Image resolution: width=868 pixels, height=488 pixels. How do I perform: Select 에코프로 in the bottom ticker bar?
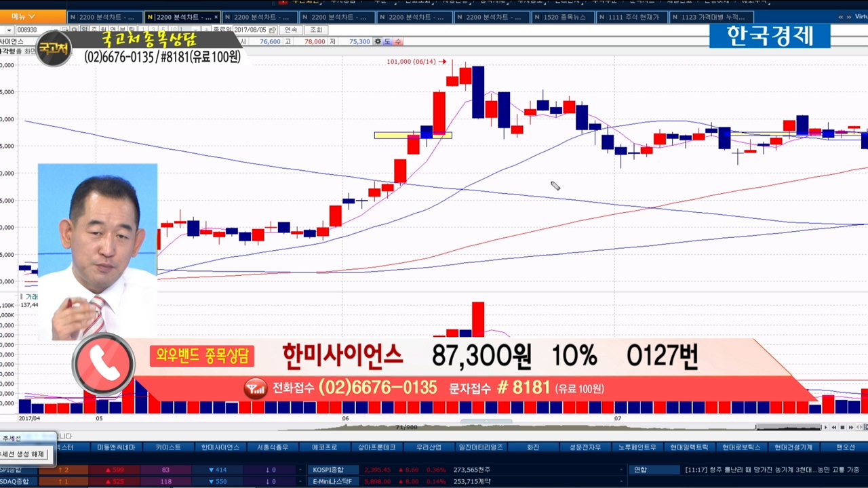pyautogui.click(x=324, y=447)
